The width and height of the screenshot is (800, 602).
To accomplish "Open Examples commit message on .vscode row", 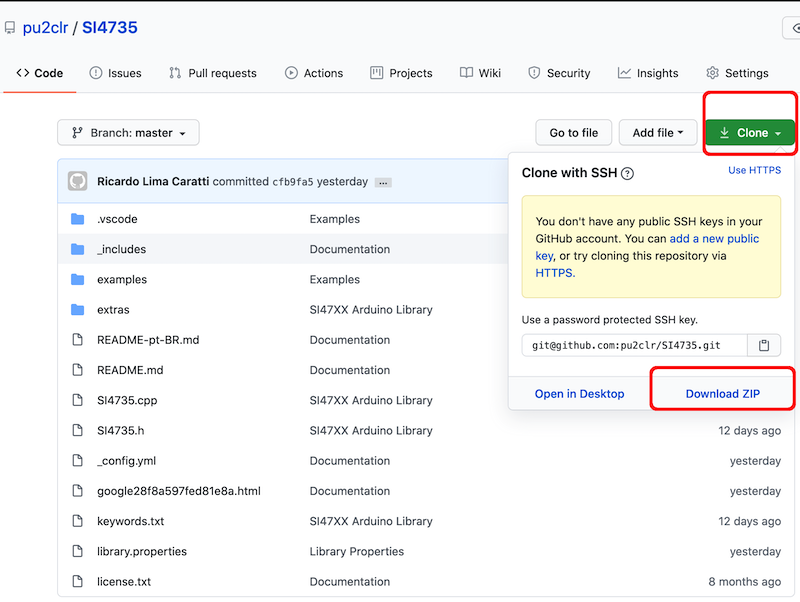I will click(335, 219).
